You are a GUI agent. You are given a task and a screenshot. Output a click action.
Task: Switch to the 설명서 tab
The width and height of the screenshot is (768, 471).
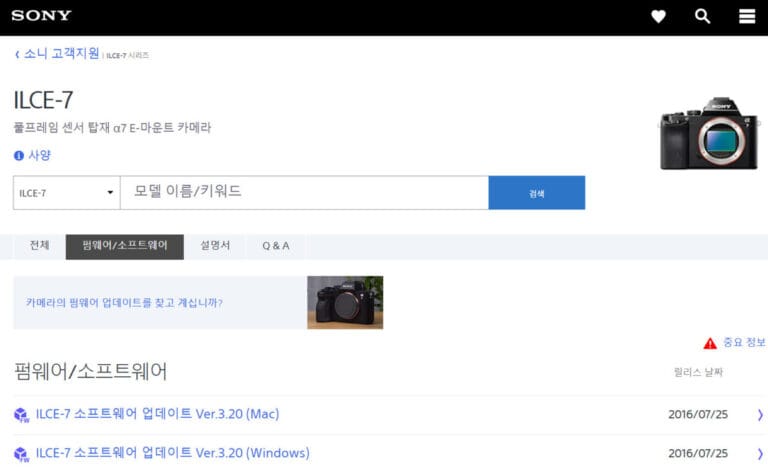point(215,246)
